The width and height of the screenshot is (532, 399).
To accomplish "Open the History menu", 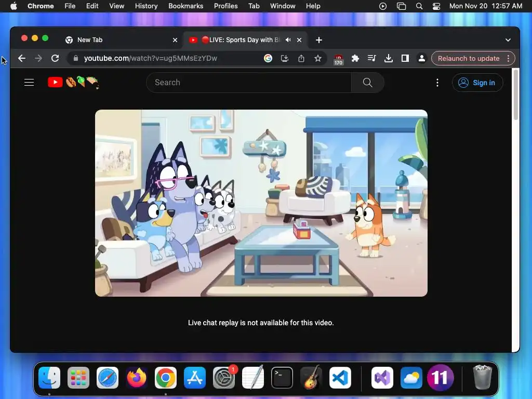I will 146,6.
